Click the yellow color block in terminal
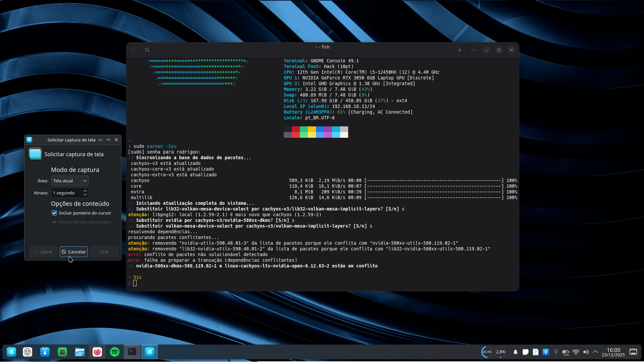Image resolution: width=644 pixels, height=362 pixels. tap(312, 129)
